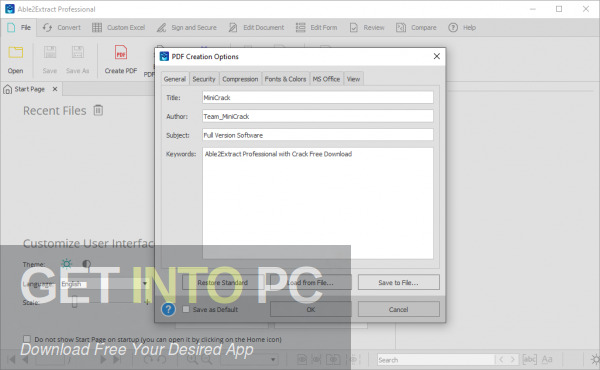The height and width of the screenshot is (370, 600).
Task: Select the dark theme half-circle icon
Action: 86,264
